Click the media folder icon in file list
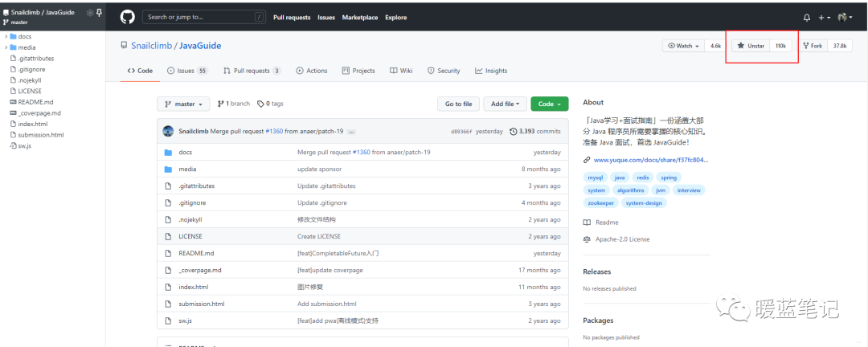The image size is (868, 347). tap(168, 169)
